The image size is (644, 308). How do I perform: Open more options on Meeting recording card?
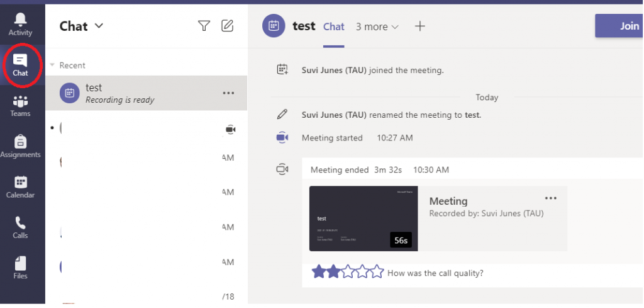click(551, 198)
